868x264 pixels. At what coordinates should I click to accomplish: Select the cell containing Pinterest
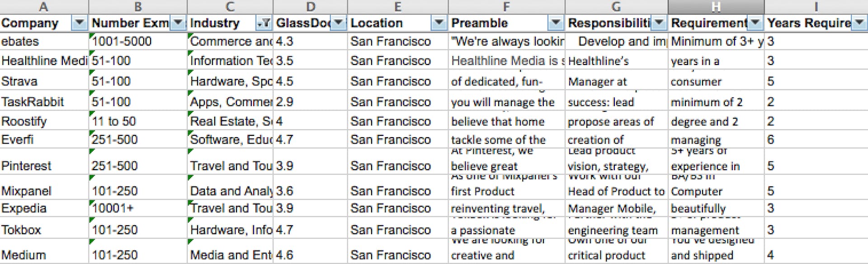tap(44, 166)
